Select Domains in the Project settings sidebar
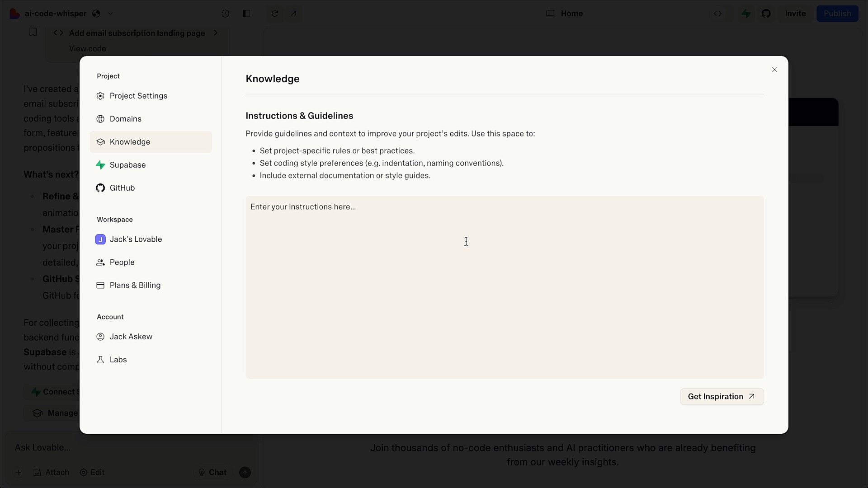 pos(125,119)
